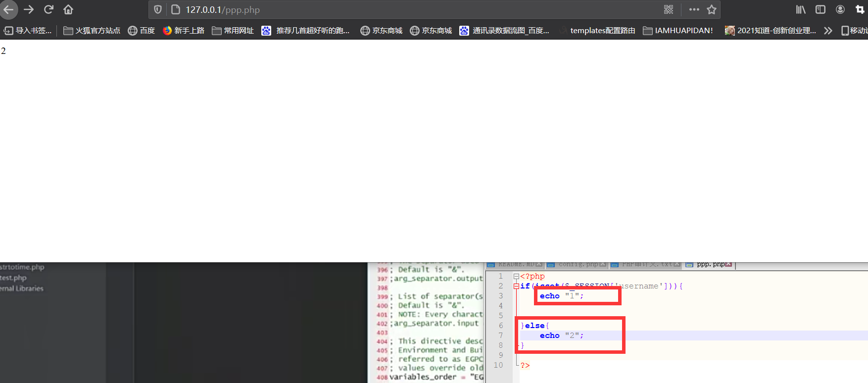This screenshot has width=868, height=383.
Task: Collapse the if block fold marker on line 2
Action: tap(516, 286)
